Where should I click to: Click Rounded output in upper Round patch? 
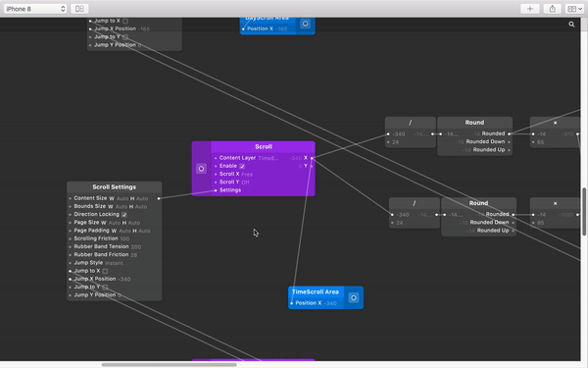click(494, 133)
